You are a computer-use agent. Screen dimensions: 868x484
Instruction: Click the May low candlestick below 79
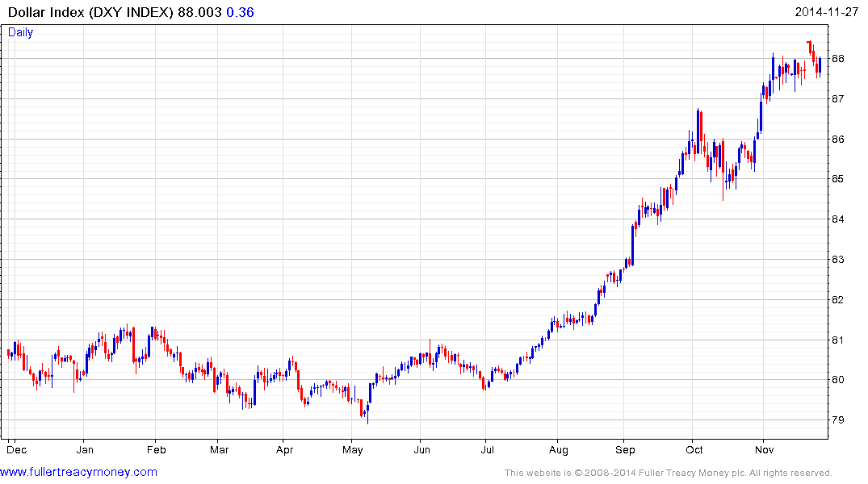pyautogui.click(x=367, y=413)
